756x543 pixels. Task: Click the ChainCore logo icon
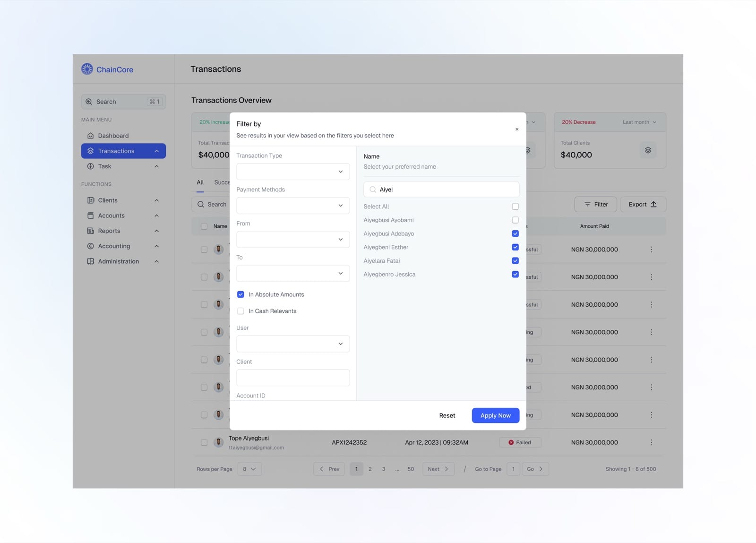click(x=87, y=69)
